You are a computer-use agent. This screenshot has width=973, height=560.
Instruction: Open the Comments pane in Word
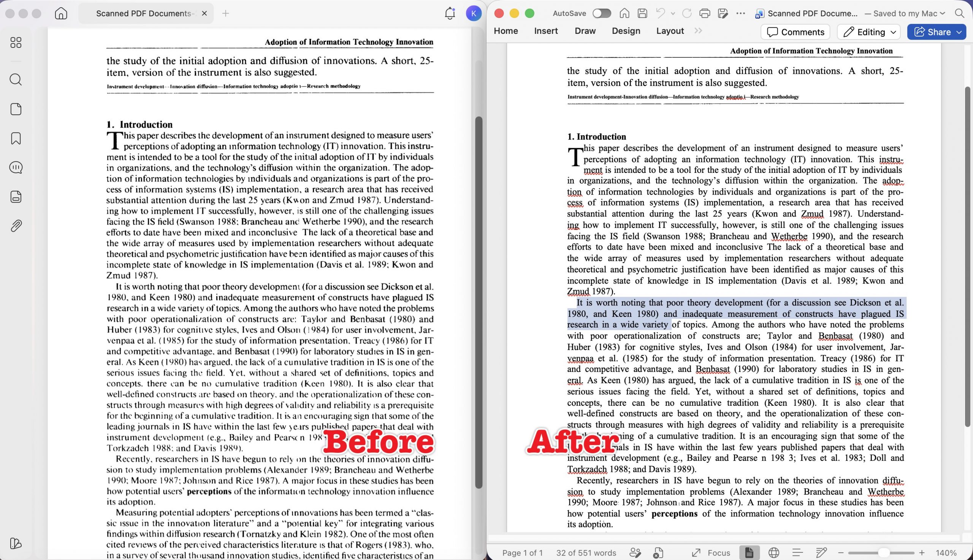click(795, 32)
